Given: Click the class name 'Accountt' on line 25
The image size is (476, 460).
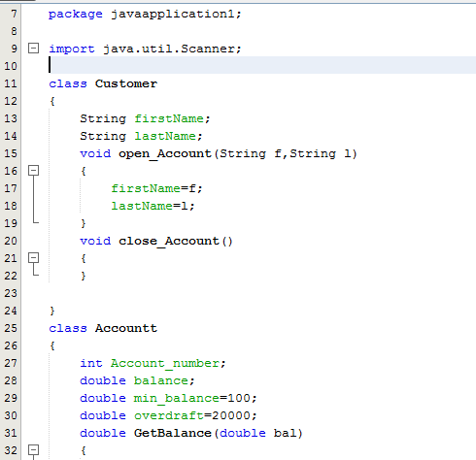Looking at the screenshot, I should click(126, 328).
